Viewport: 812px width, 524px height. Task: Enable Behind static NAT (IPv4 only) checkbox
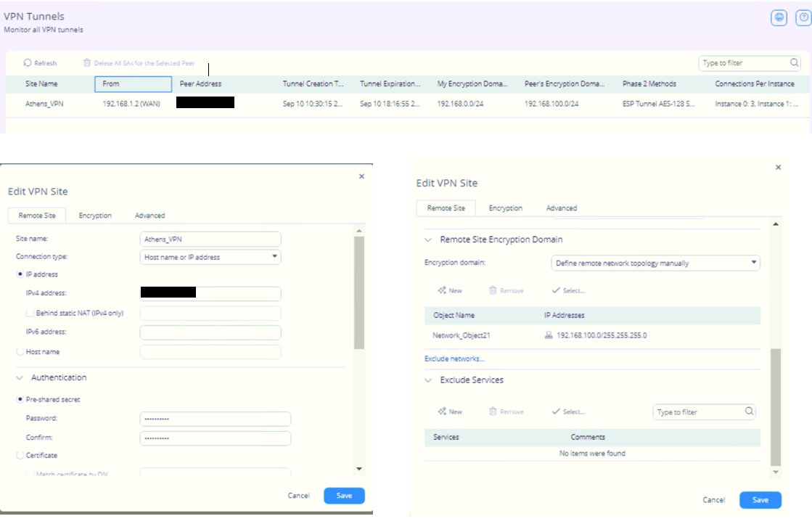(30, 314)
